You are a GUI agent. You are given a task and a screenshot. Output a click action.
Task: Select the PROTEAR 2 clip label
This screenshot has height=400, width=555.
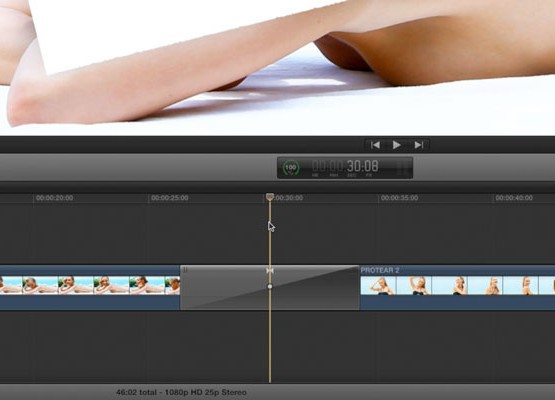tap(379, 270)
